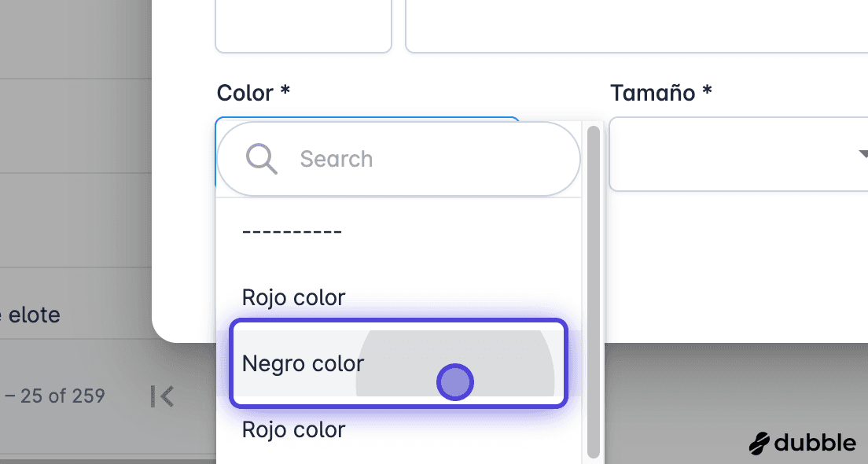Viewport: 868px width, 464px height.
Task: Click the blue-outlined Color select field edge
Action: 368,119
